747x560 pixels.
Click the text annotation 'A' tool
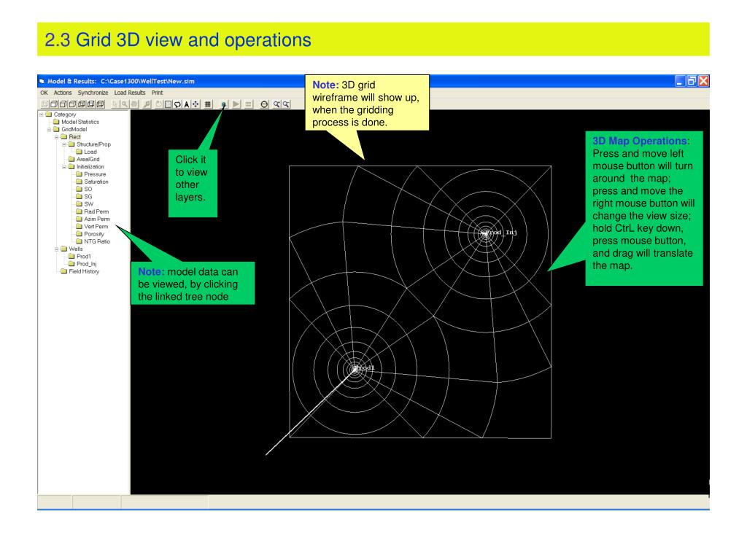pyautogui.click(x=186, y=104)
